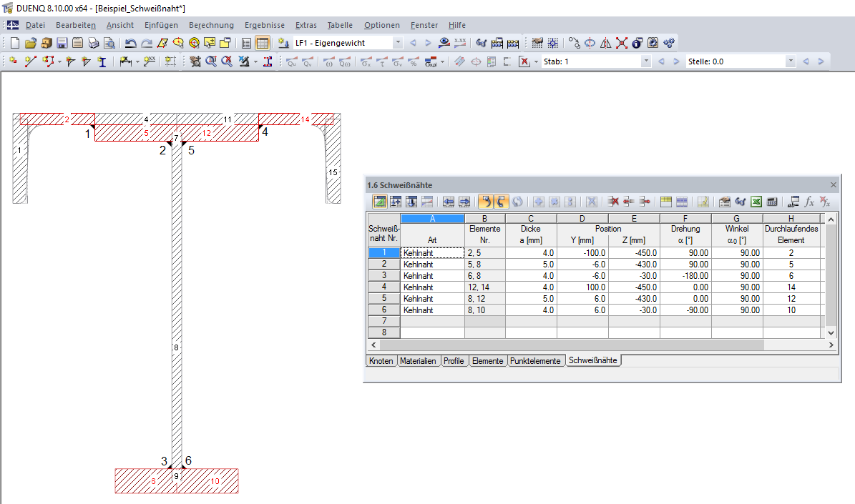Viewport: 855px width, 504px height.
Task: Switch to the Elemente tab
Action: pos(487,361)
